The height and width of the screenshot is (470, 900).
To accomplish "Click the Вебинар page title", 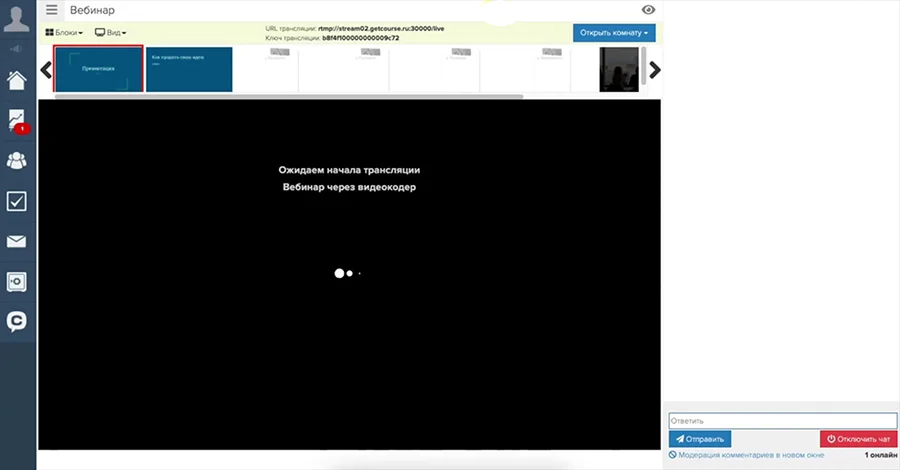I will [92, 10].
